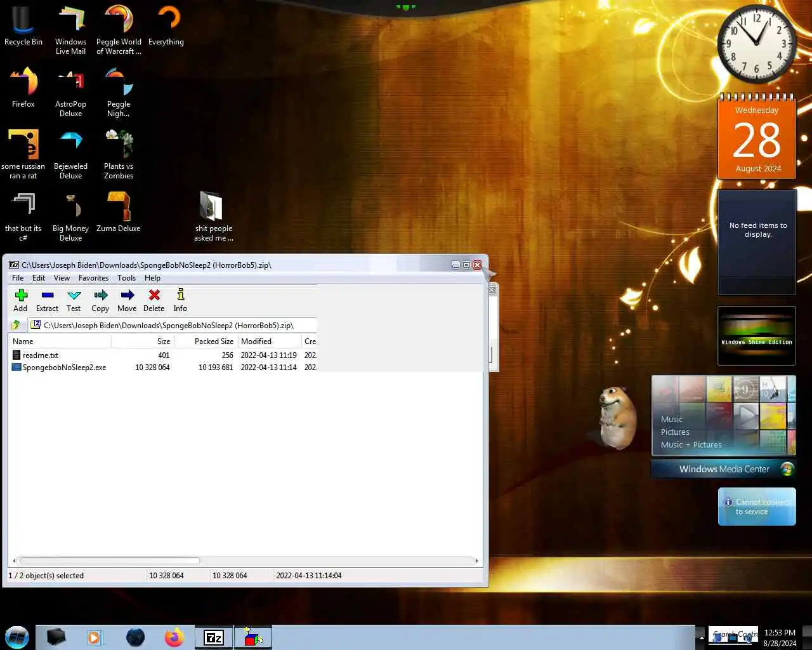The width and height of the screenshot is (812, 650).
Task: Sort by Packed Size column header
Action: [206, 342]
